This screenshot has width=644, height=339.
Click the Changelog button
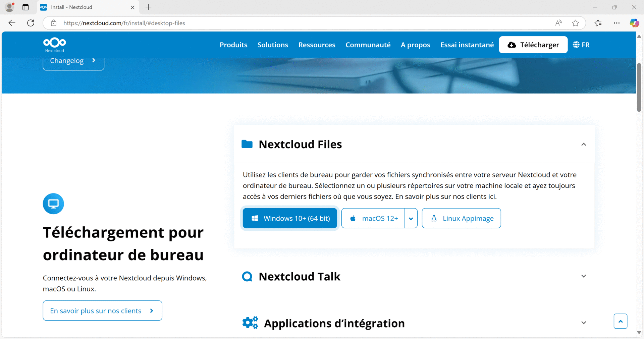pyautogui.click(x=73, y=61)
